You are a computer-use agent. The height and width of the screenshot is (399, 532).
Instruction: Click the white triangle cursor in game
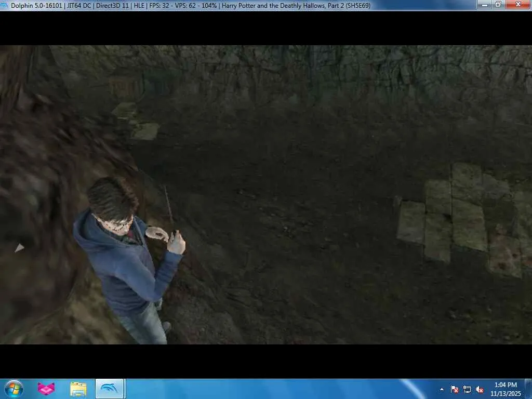19,248
